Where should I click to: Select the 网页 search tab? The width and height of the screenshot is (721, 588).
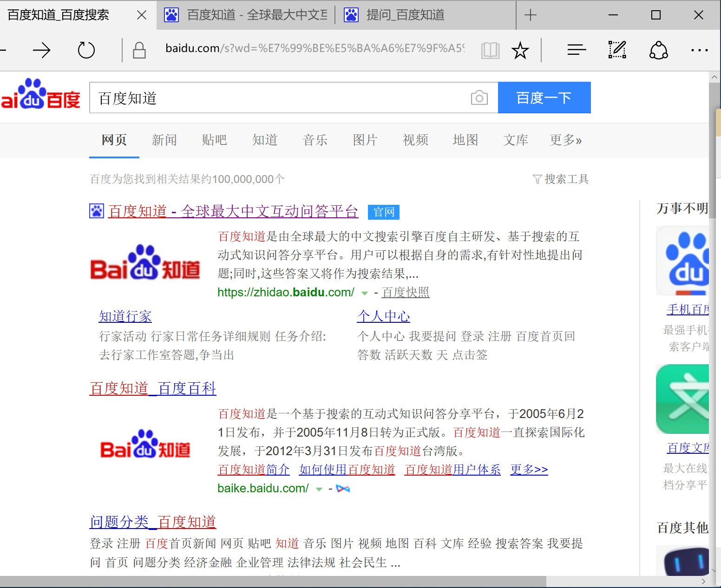pos(114,140)
